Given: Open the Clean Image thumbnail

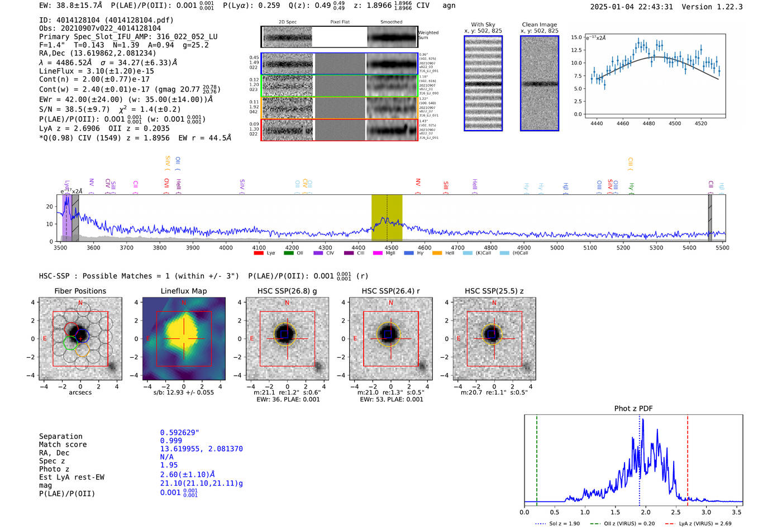Looking at the screenshot, I should pos(540,83).
